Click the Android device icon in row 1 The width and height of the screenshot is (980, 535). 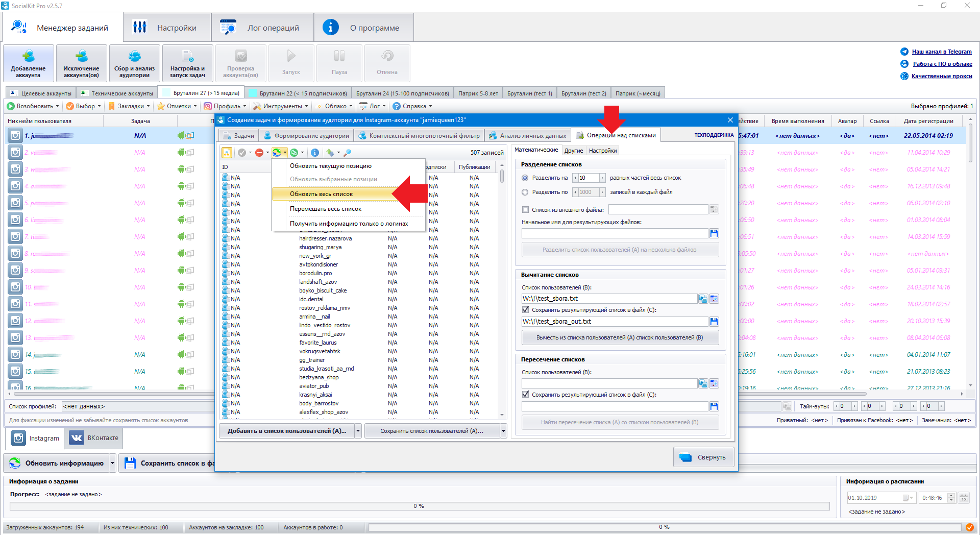click(182, 135)
